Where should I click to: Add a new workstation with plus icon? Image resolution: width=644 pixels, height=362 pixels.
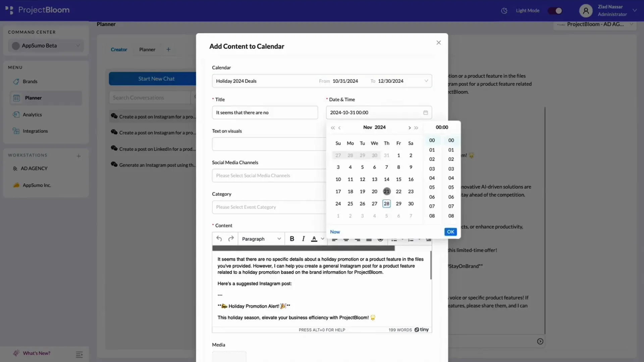click(x=78, y=156)
